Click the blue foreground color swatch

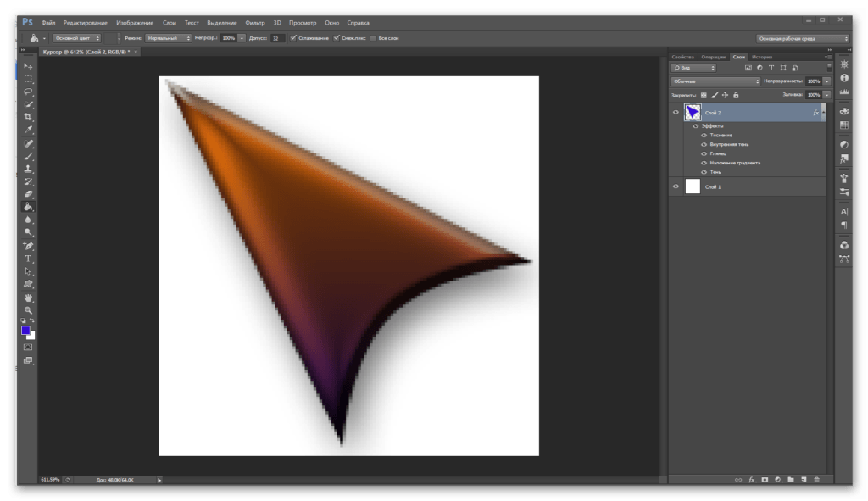click(x=25, y=331)
